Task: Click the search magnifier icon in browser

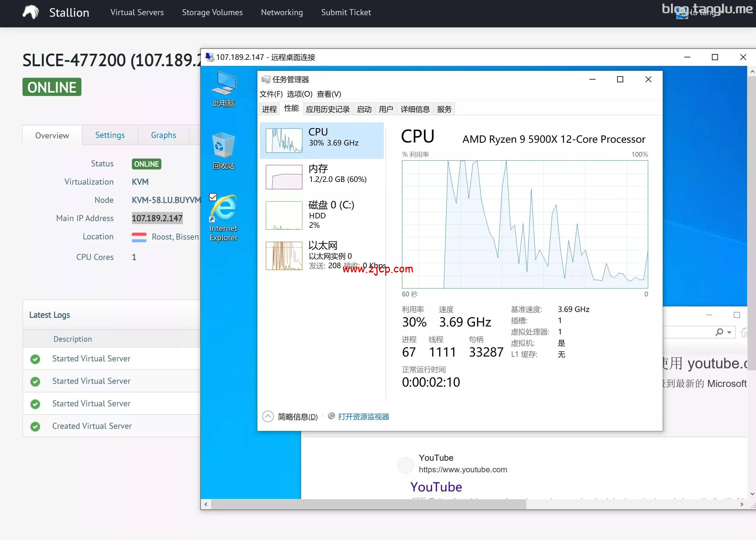Action: tap(720, 332)
